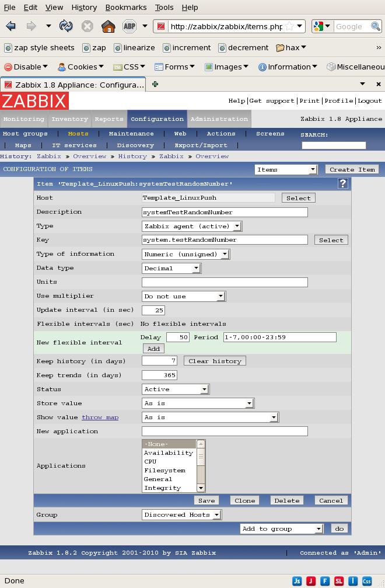The width and height of the screenshot is (385, 588).
Task: Click the Stop loading icon
Action: point(87,26)
